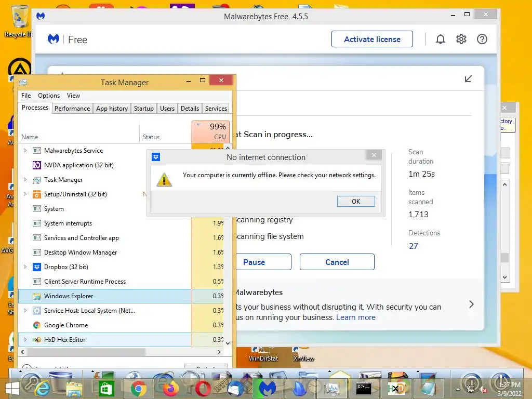532x399 pixels.
Task: Open the Malwarebytes help icon
Action: point(482,39)
